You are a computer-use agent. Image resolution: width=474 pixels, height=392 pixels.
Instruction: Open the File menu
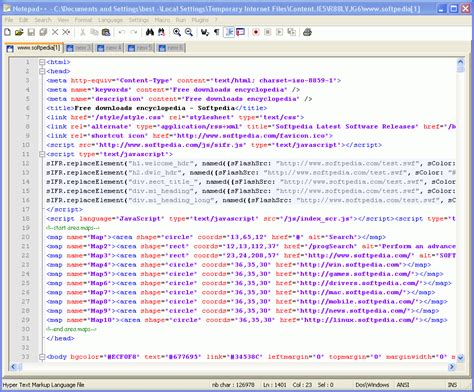[x=9, y=20]
